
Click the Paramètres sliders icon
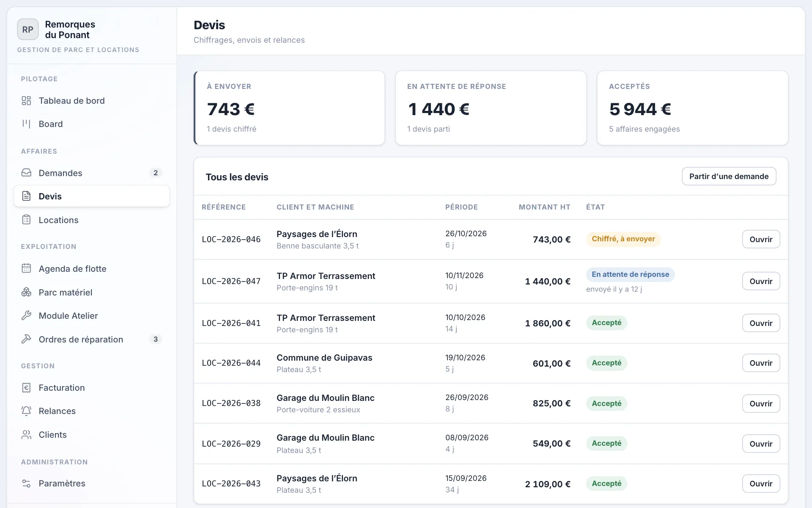point(26,483)
